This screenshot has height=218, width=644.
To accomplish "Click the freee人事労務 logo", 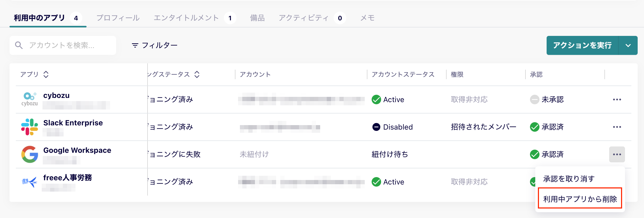I will [x=30, y=182].
